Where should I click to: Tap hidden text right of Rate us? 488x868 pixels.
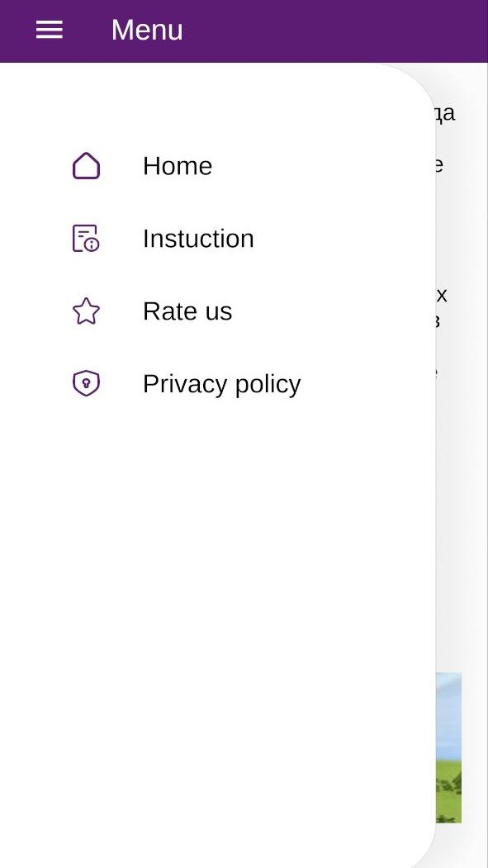pos(440,308)
